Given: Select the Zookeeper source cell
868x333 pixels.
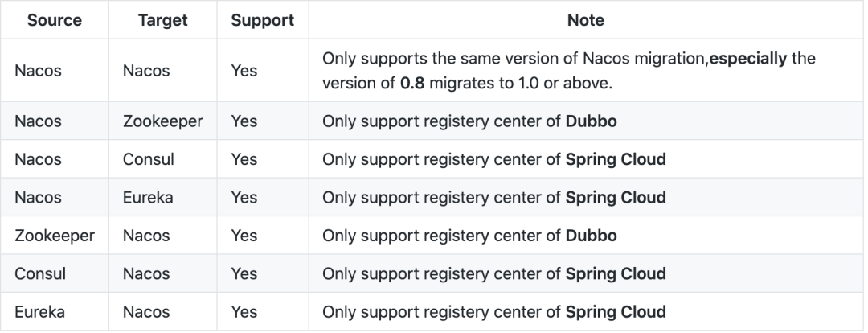Looking at the screenshot, I should 55,236.
